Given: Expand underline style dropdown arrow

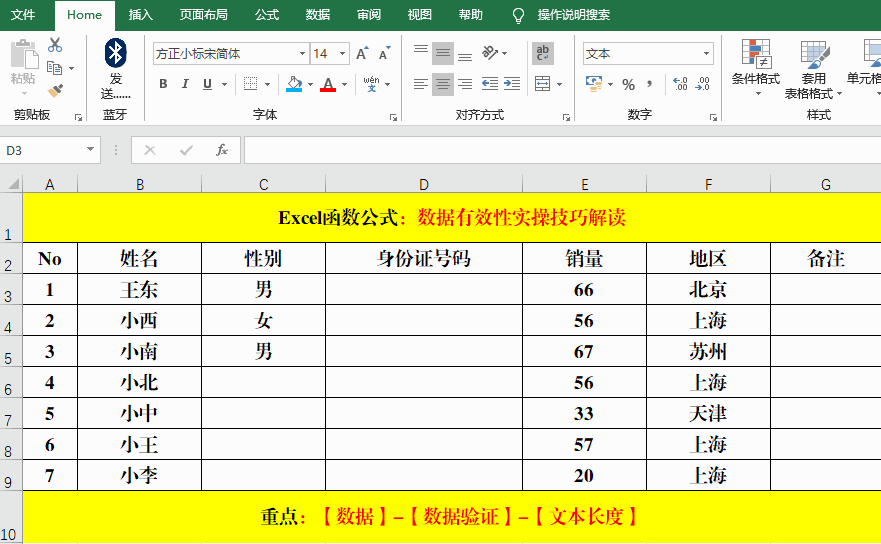Looking at the screenshot, I should click(x=224, y=84).
